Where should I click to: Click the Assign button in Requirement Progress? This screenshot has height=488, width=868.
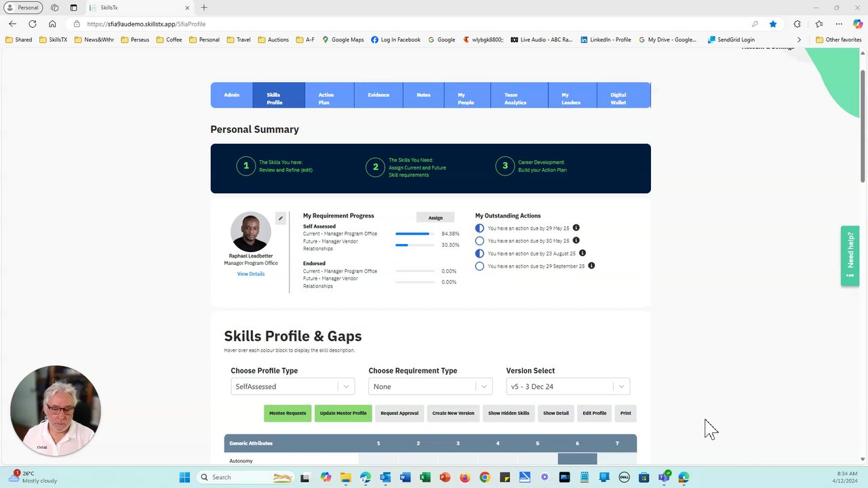click(435, 218)
